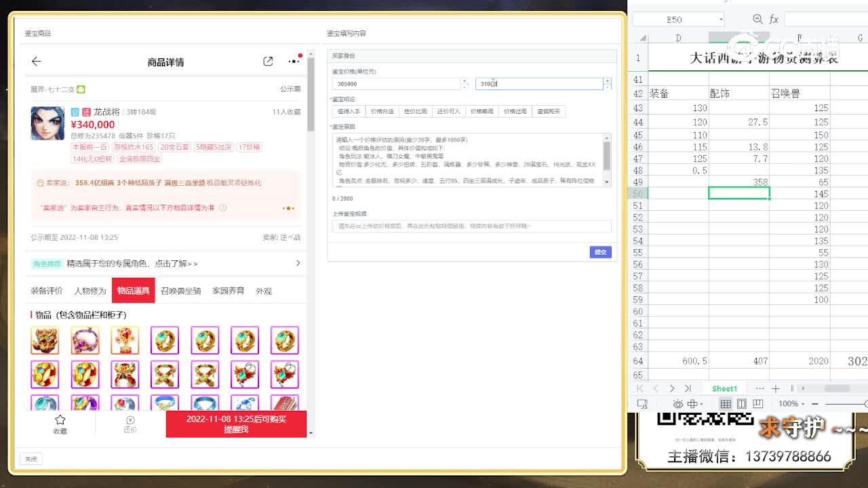Switch to normal grid view
The image size is (868, 488).
[x=726, y=404]
